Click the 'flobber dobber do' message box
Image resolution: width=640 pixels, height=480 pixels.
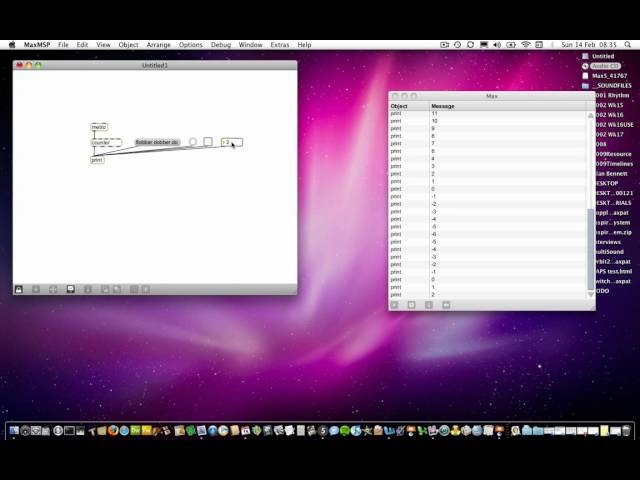[x=158, y=142]
